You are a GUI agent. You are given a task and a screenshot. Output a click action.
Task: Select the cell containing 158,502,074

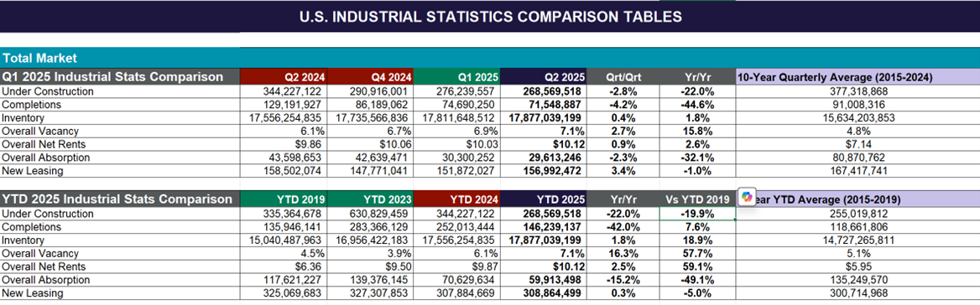tap(283, 170)
